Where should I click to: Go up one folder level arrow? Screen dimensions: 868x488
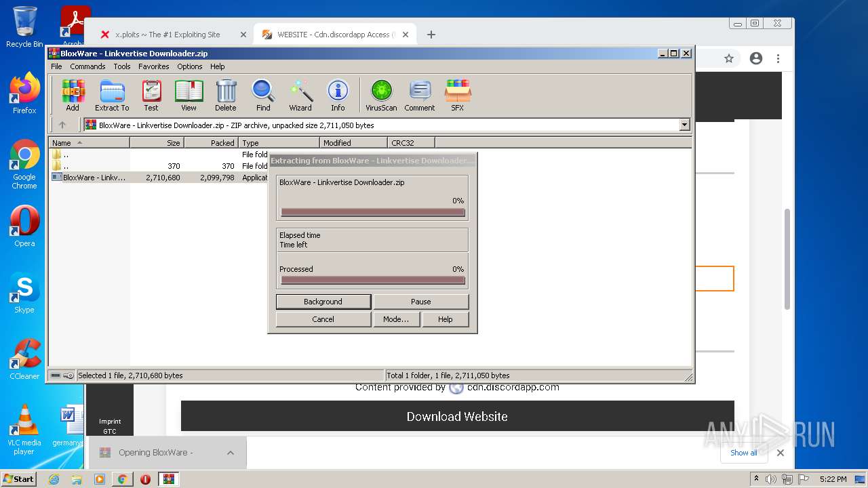[62, 125]
